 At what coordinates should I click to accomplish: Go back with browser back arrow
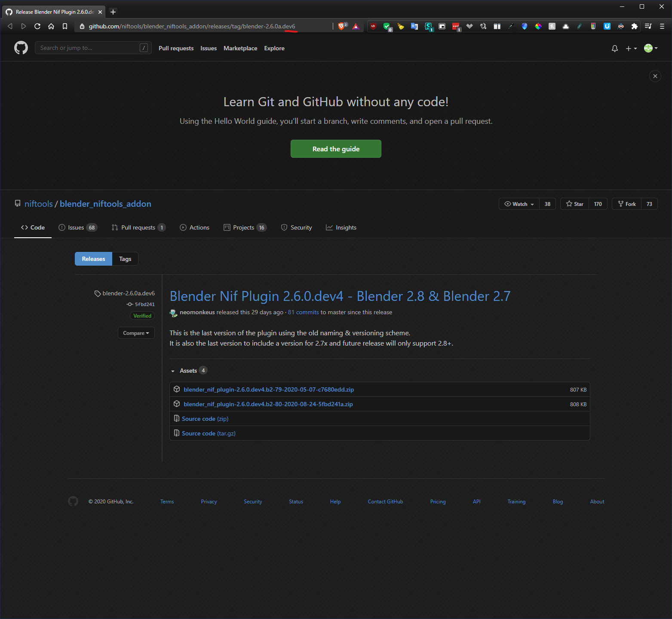pos(10,26)
